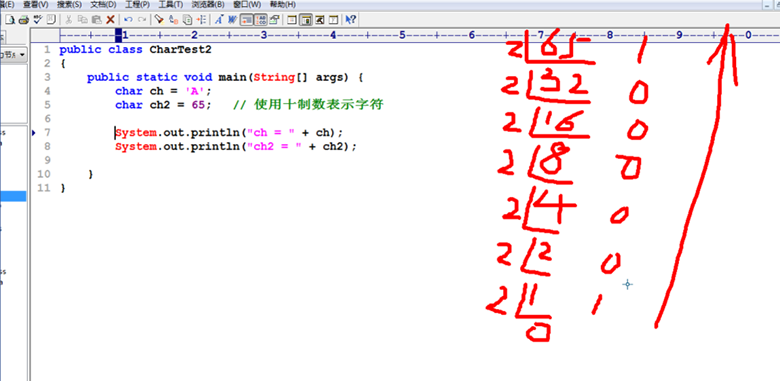The image size is (780, 381).
Task: Undo the last edit
Action: pos(128,20)
